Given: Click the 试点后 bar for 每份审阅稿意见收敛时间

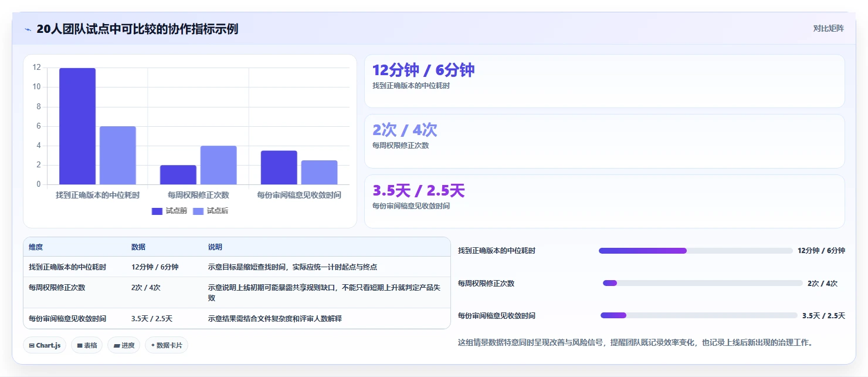Looking at the screenshot, I should (320, 173).
